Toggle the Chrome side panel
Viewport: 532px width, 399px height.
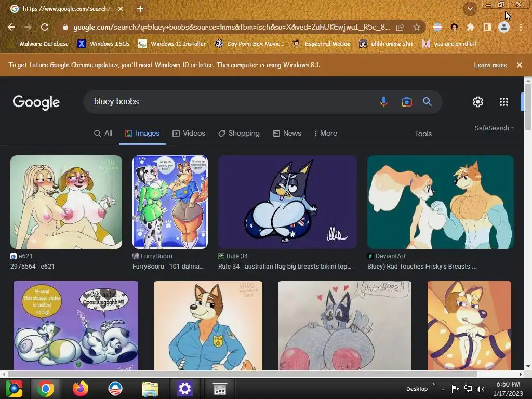[487, 27]
